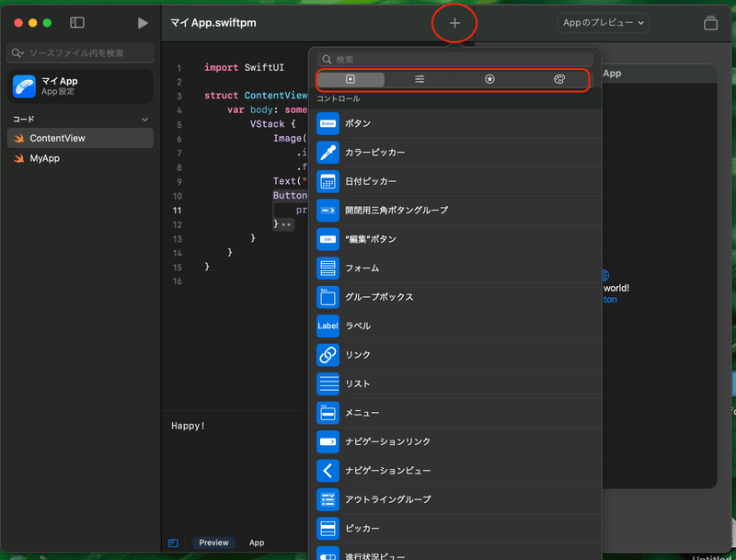Viewport: 736px width, 560px height.
Task: Click the "struct ContentView" code text
Action: (256, 96)
